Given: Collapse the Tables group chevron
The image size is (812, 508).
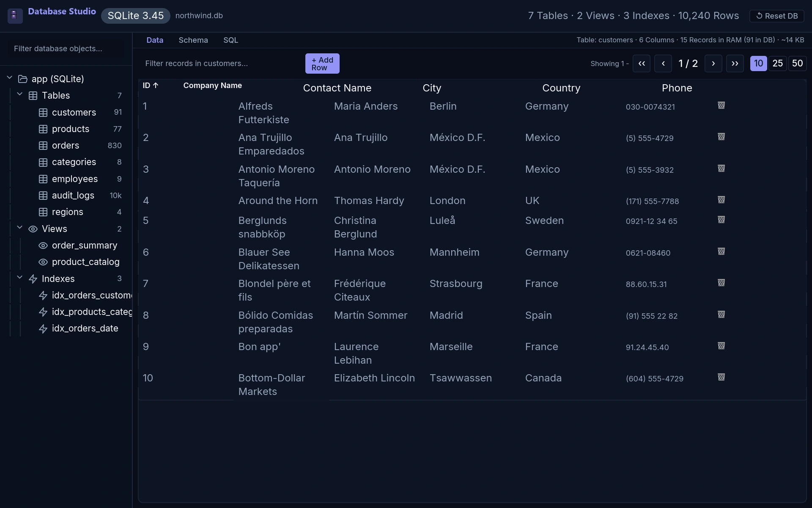Looking at the screenshot, I should pos(19,94).
